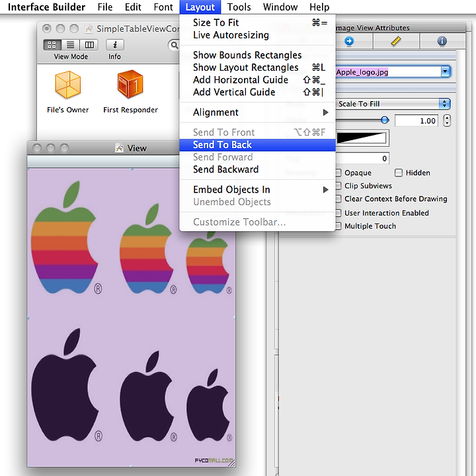This screenshot has width=476, height=476.
Task: Enable Clip Subviews checkbox
Action: pyautogui.click(x=338, y=186)
